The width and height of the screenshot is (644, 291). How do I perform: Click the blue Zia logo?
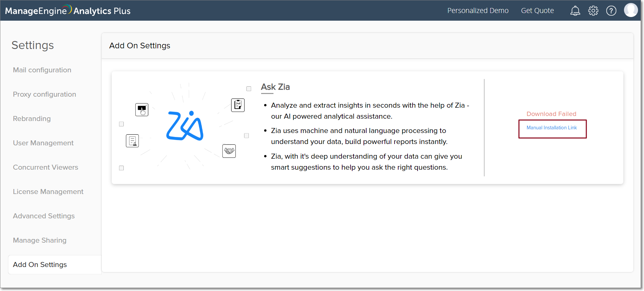coord(185,126)
